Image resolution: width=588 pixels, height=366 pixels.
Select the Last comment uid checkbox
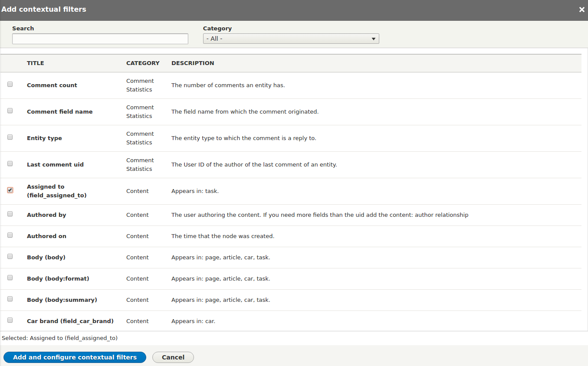(x=10, y=164)
